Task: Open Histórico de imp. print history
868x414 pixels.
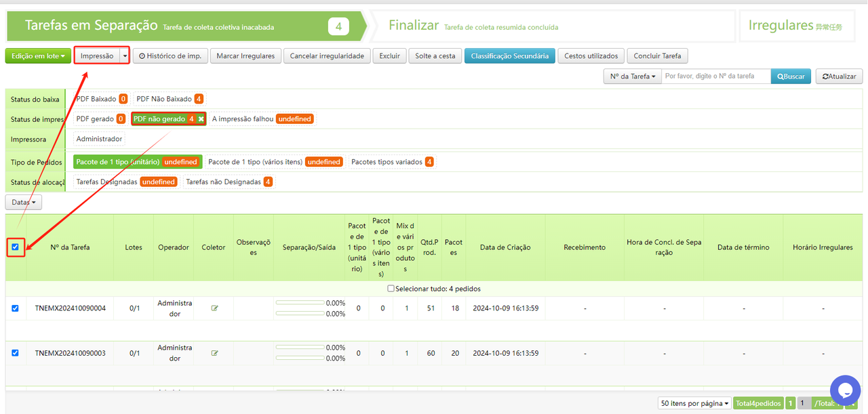Action: coord(170,56)
